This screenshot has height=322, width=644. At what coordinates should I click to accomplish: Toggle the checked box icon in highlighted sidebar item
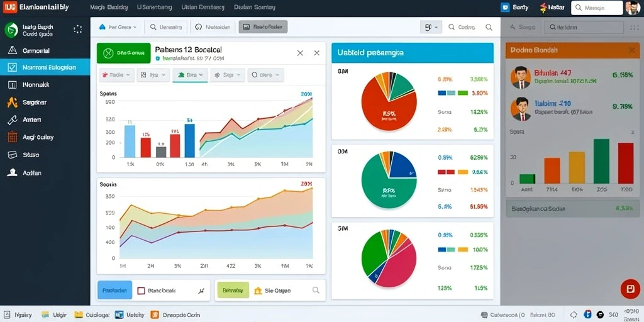click(x=13, y=67)
